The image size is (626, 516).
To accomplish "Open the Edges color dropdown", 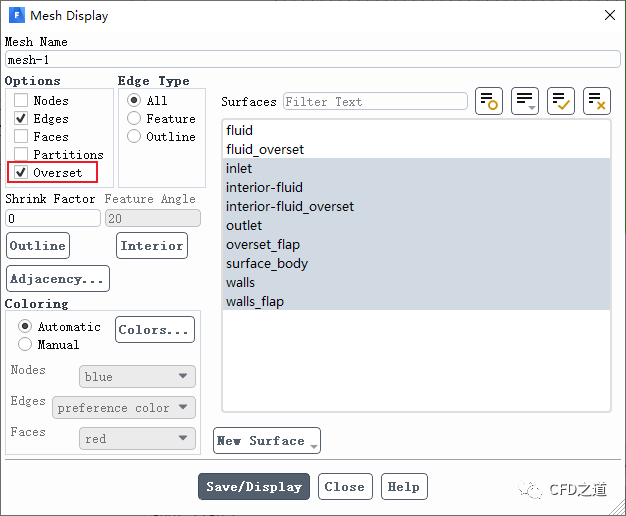I will click(x=124, y=408).
